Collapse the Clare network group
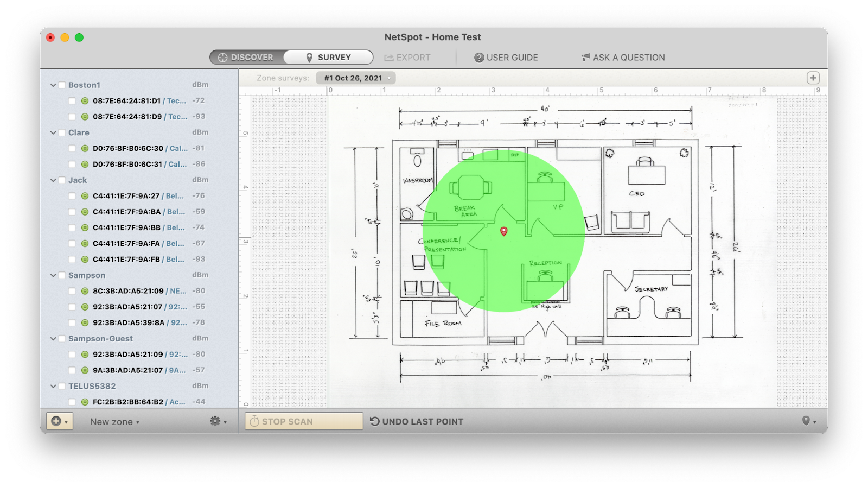This screenshot has height=487, width=868. point(53,132)
